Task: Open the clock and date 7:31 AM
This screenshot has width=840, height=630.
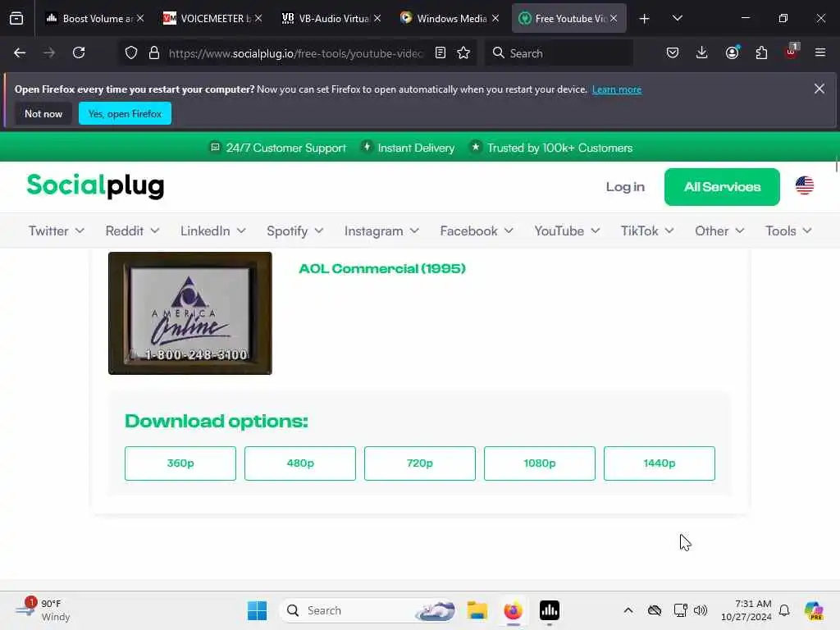Action: pos(746,610)
